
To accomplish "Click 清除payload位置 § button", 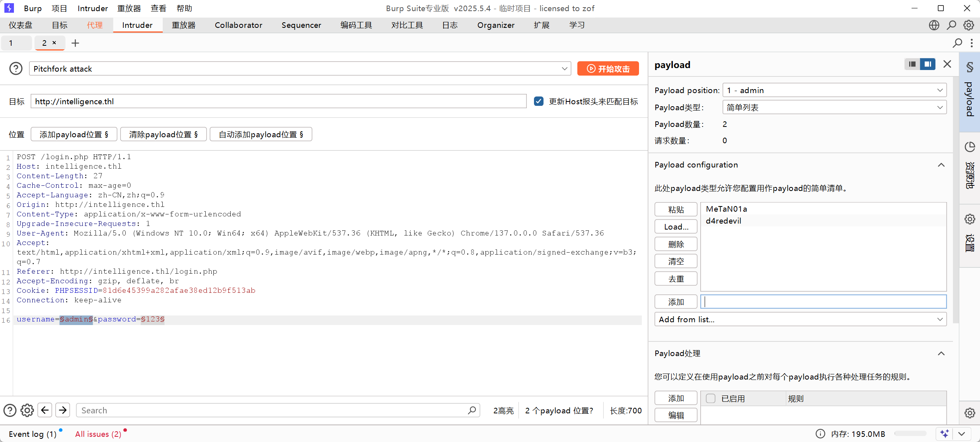I will (163, 134).
